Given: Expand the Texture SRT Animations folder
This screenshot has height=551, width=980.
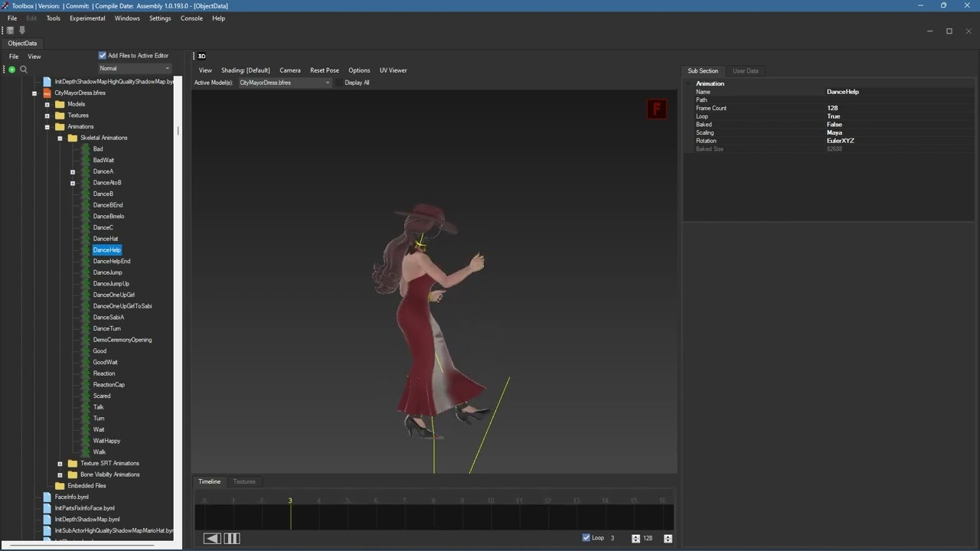Looking at the screenshot, I should tap(60, 463).
